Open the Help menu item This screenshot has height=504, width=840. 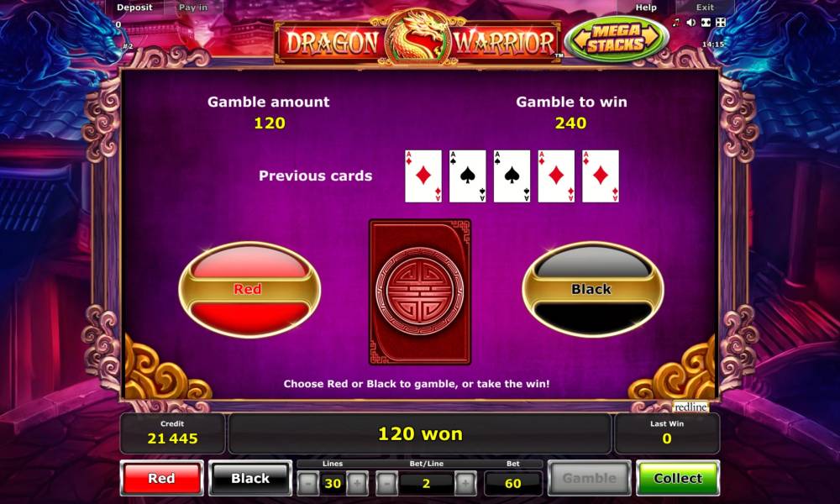click(x=645, y=8)
